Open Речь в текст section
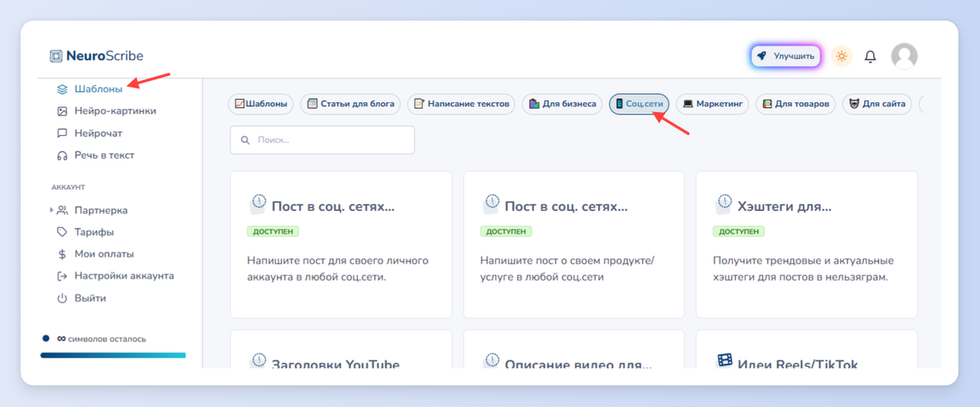The height and width of the screenshot is (407, 980). [x=105, y=154]
